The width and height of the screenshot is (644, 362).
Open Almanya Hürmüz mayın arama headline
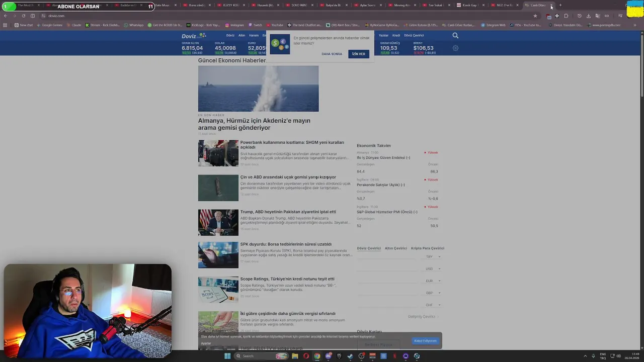pyautogui.click(x=254, y=124)
